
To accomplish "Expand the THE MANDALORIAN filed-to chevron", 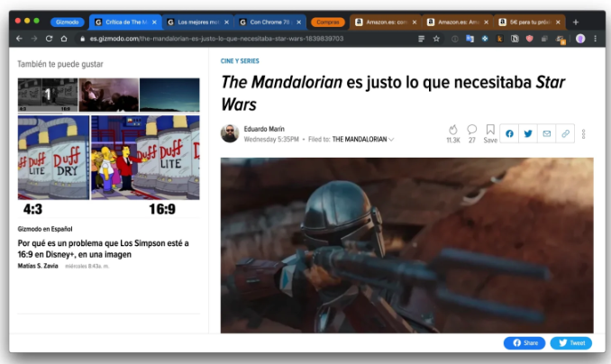I will (391, 140).
